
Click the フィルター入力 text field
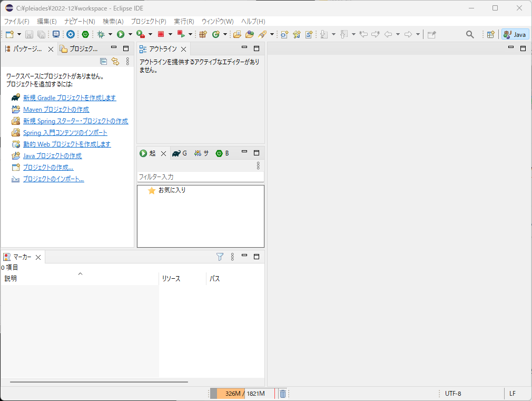[x=201, y=177]
